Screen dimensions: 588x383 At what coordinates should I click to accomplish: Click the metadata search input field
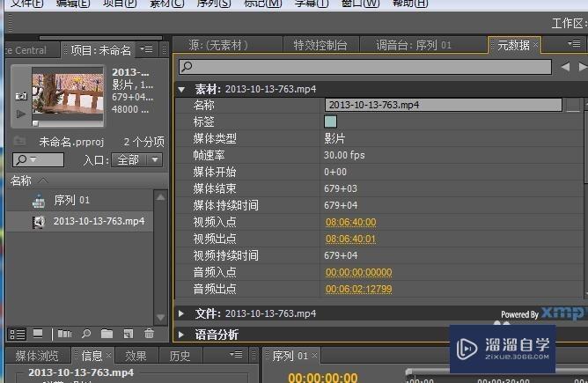[365, 67]
